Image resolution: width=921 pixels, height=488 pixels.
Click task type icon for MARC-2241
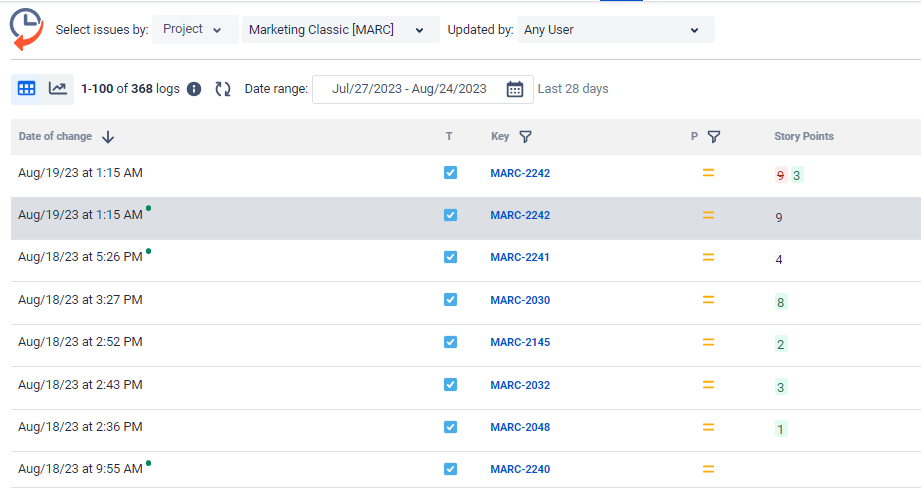coord(451,257)
